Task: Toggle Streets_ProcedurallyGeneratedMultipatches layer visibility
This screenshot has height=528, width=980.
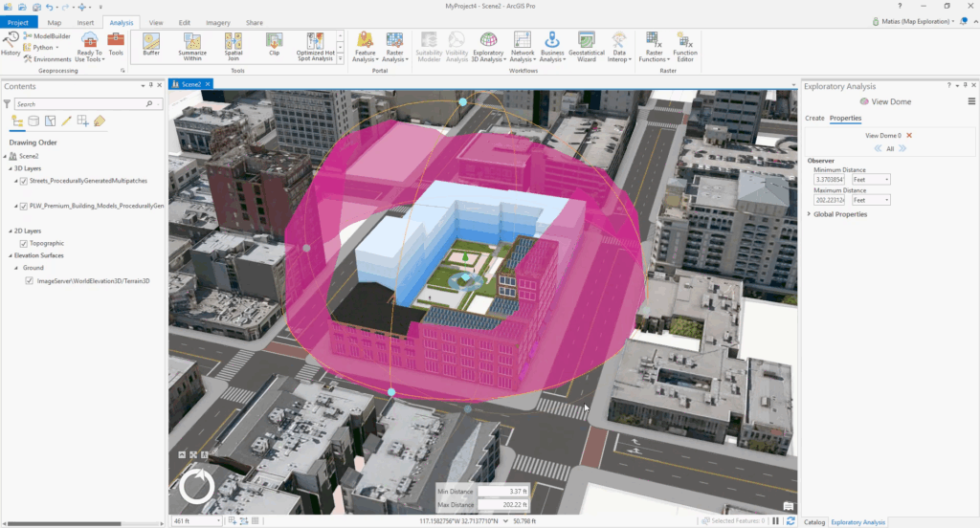Action: 24,181
